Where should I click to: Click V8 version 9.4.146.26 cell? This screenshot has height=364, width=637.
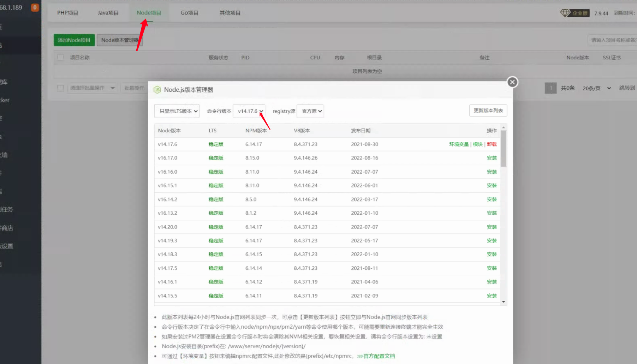(x=305, y=158)
